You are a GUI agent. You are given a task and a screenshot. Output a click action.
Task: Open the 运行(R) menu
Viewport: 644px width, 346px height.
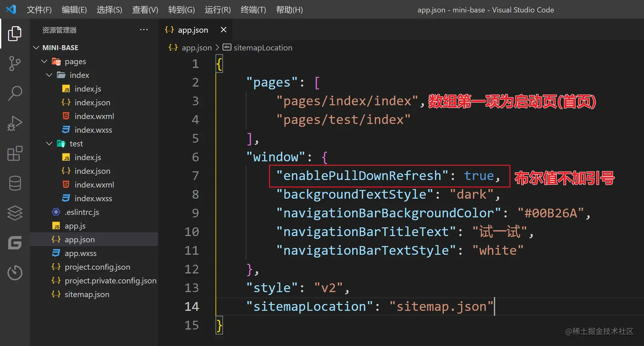pyautogui.click(x=218, y=9)
